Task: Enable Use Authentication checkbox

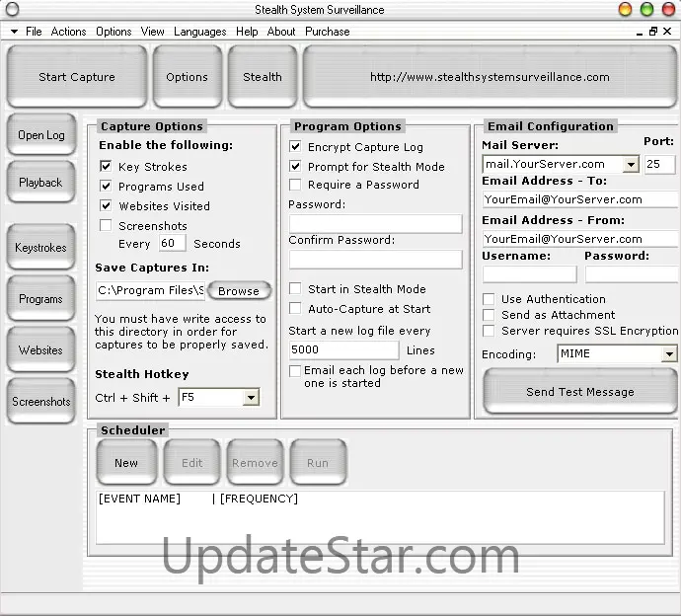Action: (x=489, y=299)
